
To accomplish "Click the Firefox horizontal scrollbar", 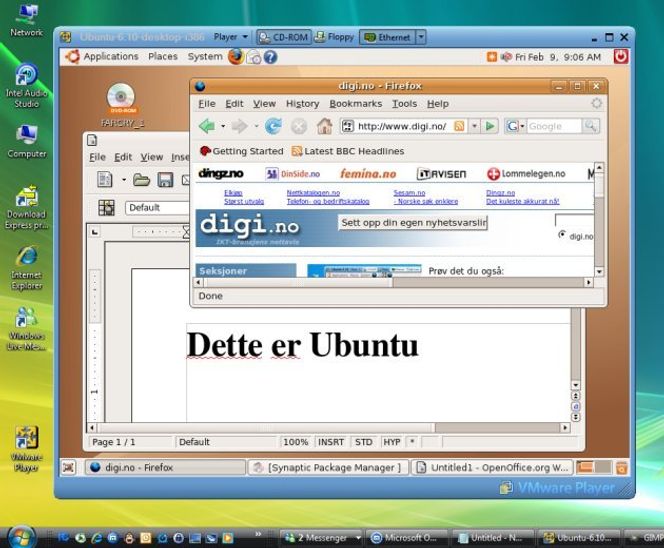I will [x=392, y=282].
